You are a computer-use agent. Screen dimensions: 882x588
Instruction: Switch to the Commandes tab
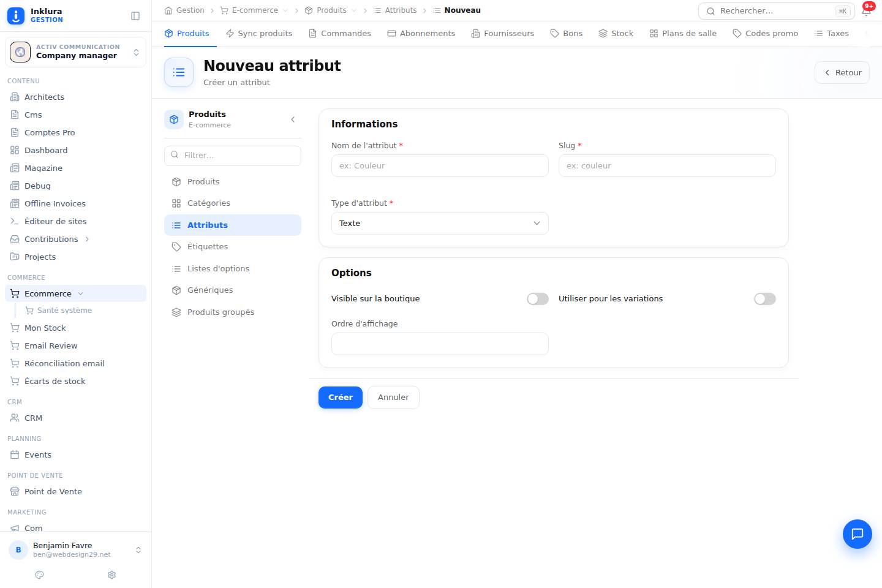(340, 33)
